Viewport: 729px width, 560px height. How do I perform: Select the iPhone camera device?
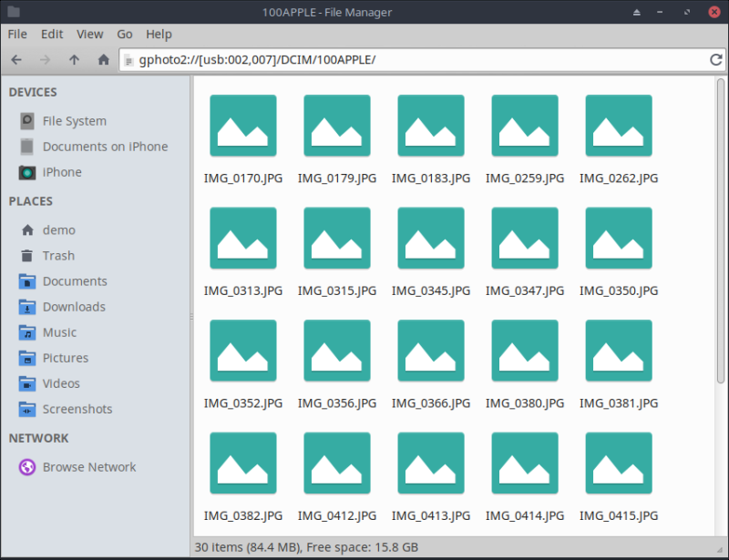61,172
